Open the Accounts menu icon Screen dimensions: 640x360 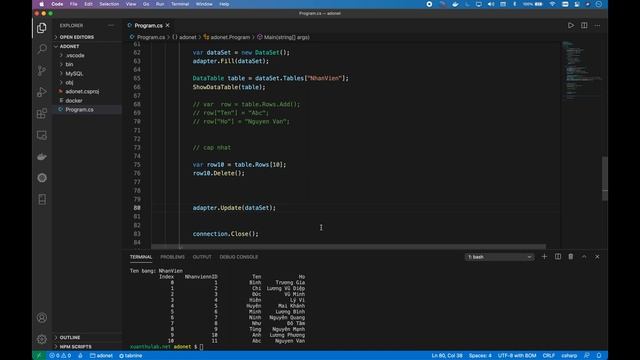(x=42, y=318)
